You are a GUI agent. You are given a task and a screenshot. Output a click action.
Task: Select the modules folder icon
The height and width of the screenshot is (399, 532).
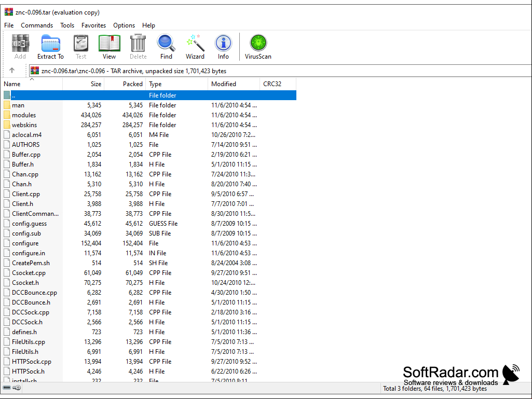pos(7,115)
